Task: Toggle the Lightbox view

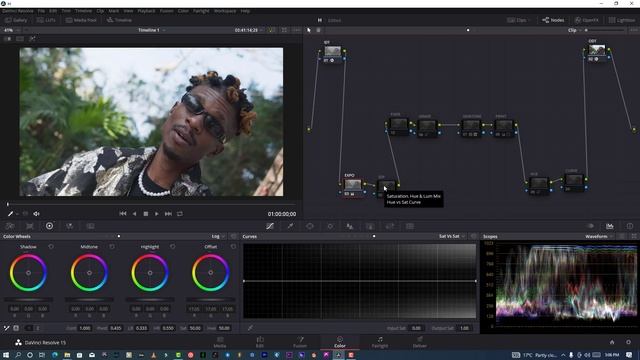Action: 622,20
